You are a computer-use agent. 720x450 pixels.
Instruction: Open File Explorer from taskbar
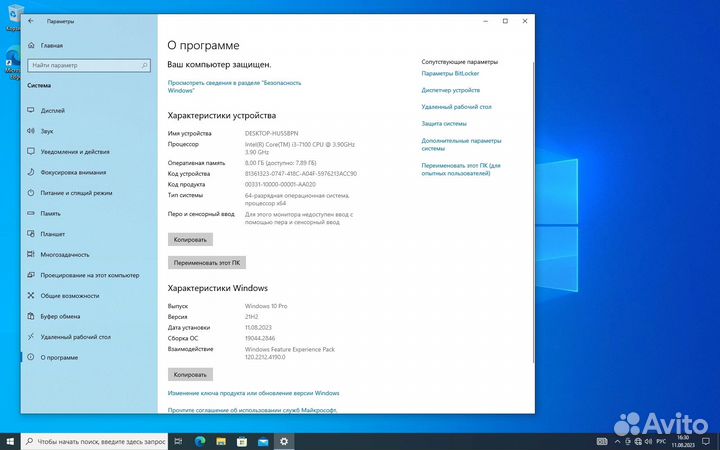pyautogui.click(x=221, y=442)
